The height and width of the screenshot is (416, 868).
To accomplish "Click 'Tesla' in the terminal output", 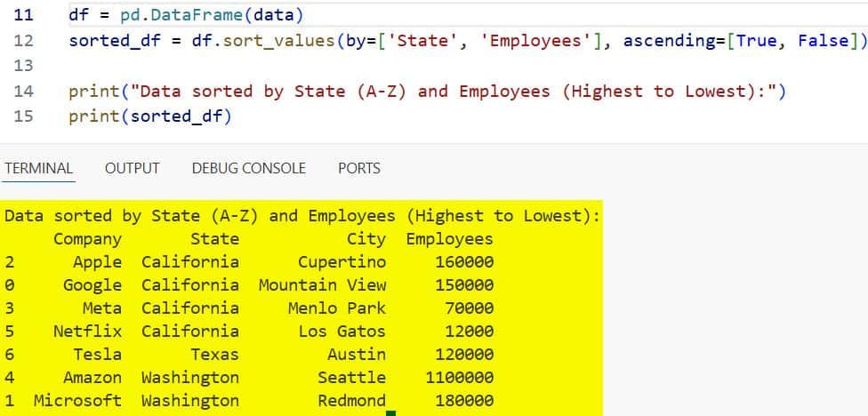I will [x=98, y=354].
